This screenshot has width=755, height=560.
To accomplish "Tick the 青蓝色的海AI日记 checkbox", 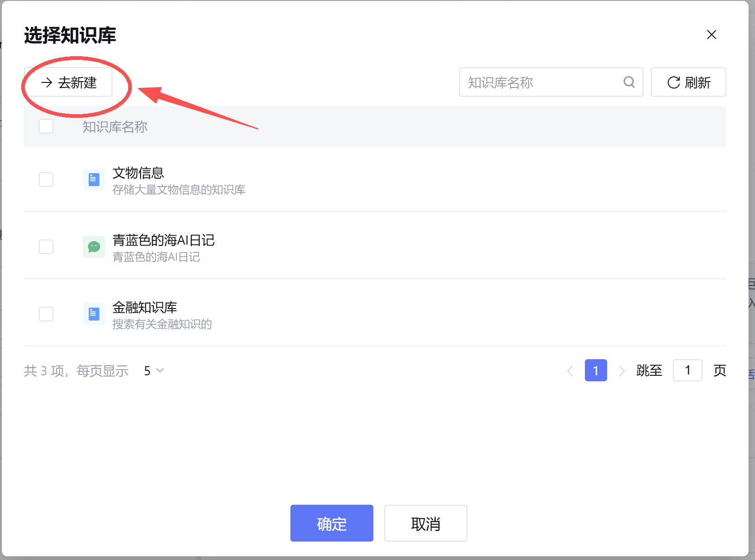I will 46,247.
